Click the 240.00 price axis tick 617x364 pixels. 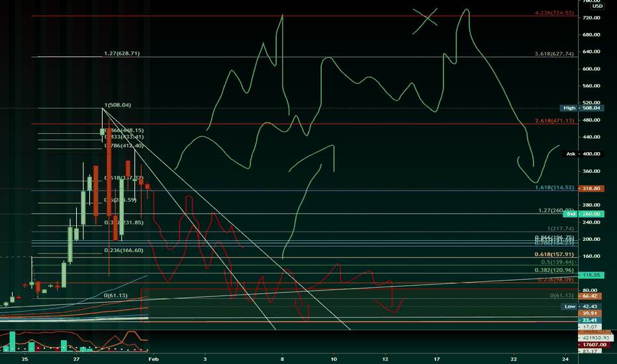point(591,222)
